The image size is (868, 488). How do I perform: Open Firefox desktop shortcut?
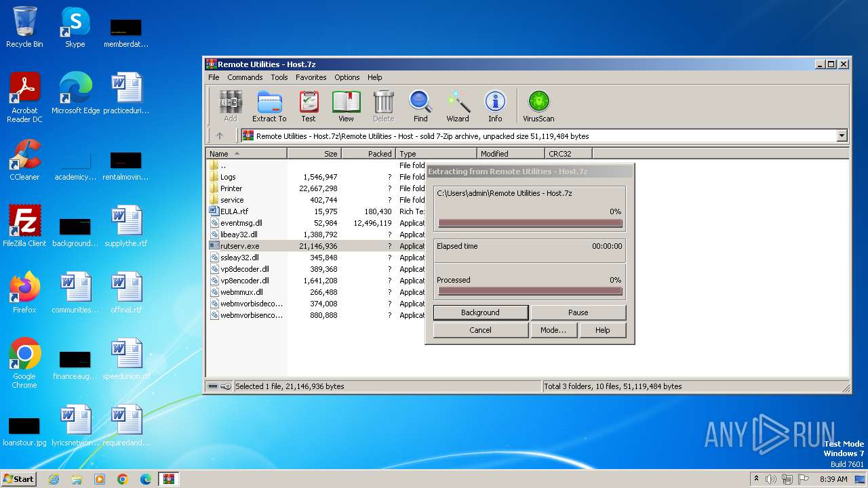click(x=24, y=293)
